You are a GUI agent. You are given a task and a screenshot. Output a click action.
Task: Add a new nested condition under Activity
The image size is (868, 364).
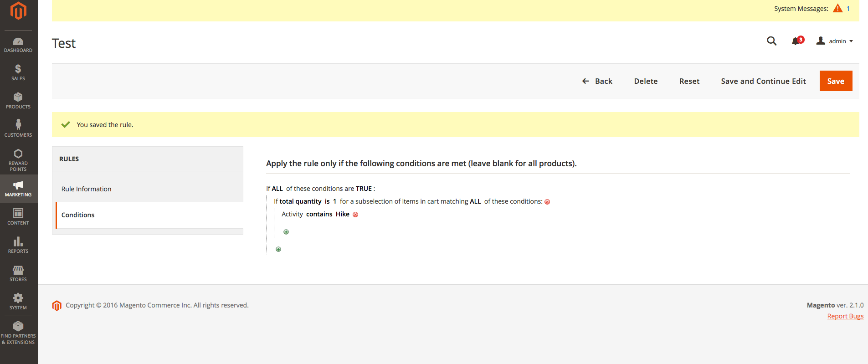(x=286, y=232)
